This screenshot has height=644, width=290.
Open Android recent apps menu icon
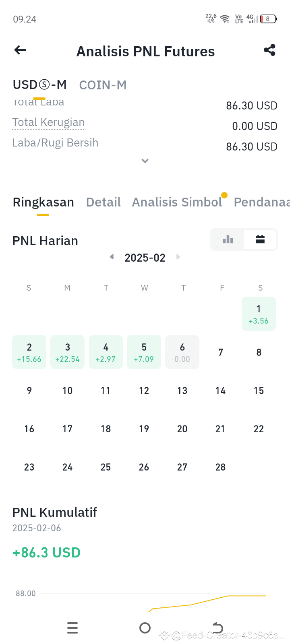coord(72,628)
